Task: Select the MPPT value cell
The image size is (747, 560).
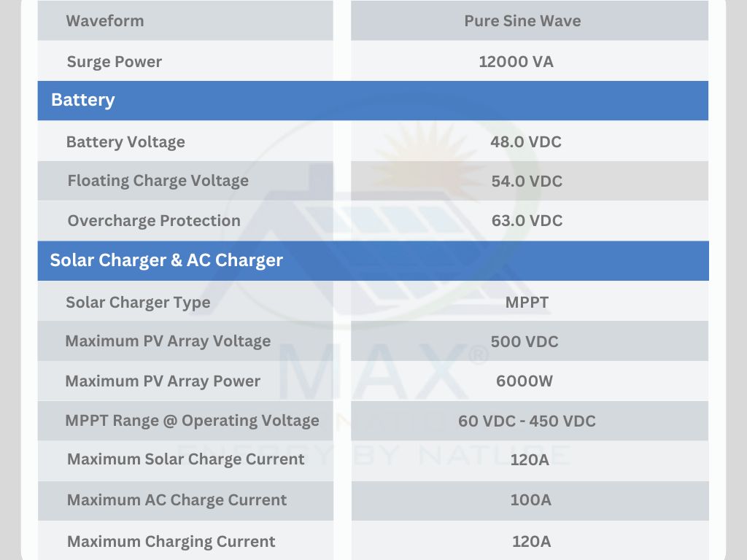Action: pos(530,301)
